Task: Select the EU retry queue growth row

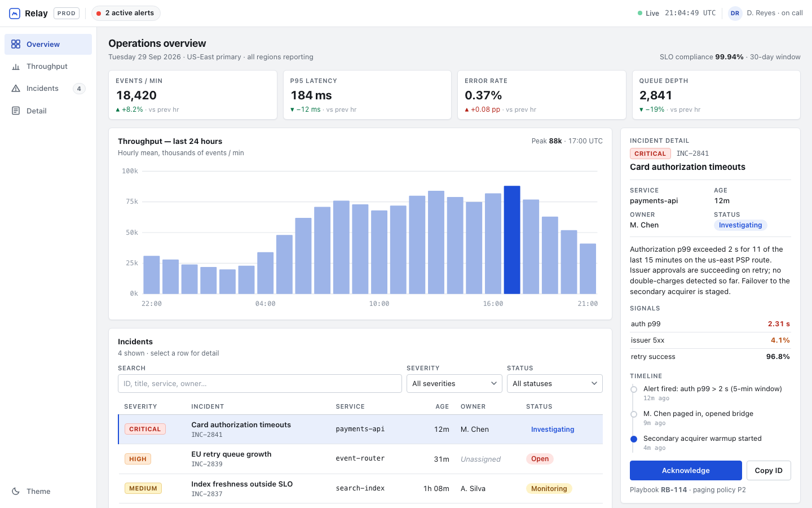Action: pos(360,459)
